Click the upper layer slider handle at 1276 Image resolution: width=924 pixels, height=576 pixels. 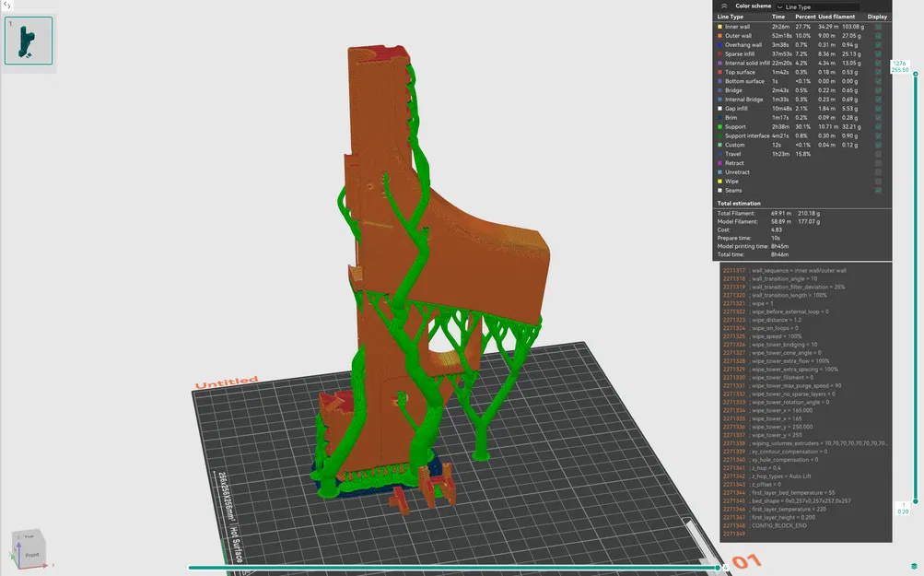915,73
